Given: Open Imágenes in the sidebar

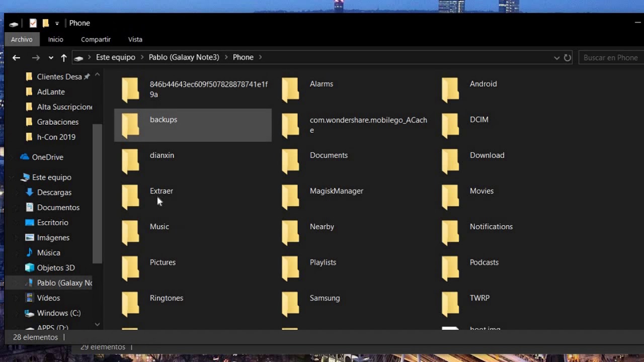Looking at the screenshot, I should (x=53, y=237).
